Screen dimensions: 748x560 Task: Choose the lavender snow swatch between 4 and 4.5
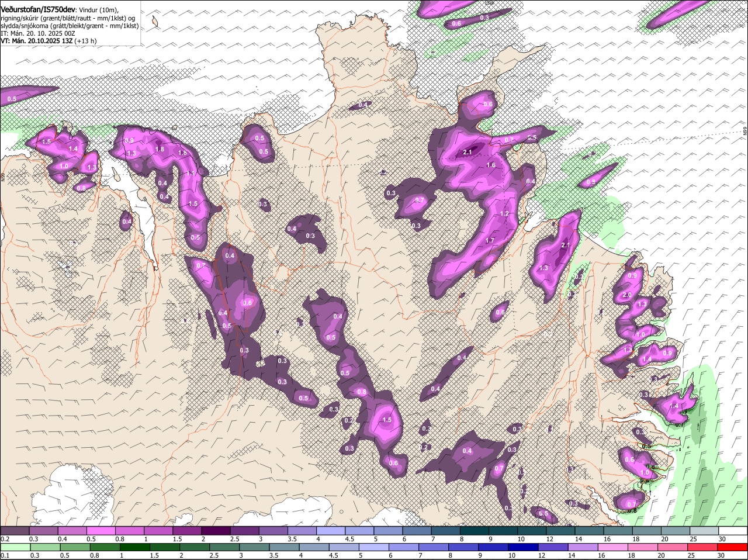[x=331, y=530]
